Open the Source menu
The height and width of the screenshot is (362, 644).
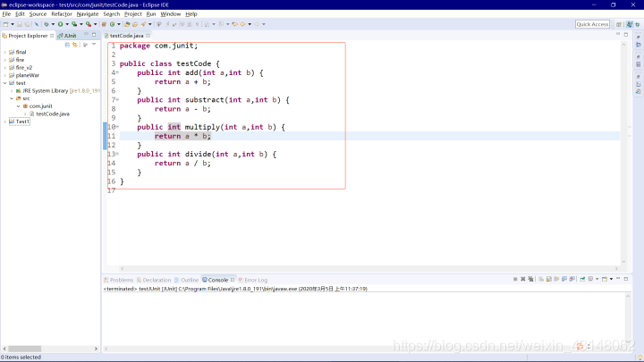38,14
